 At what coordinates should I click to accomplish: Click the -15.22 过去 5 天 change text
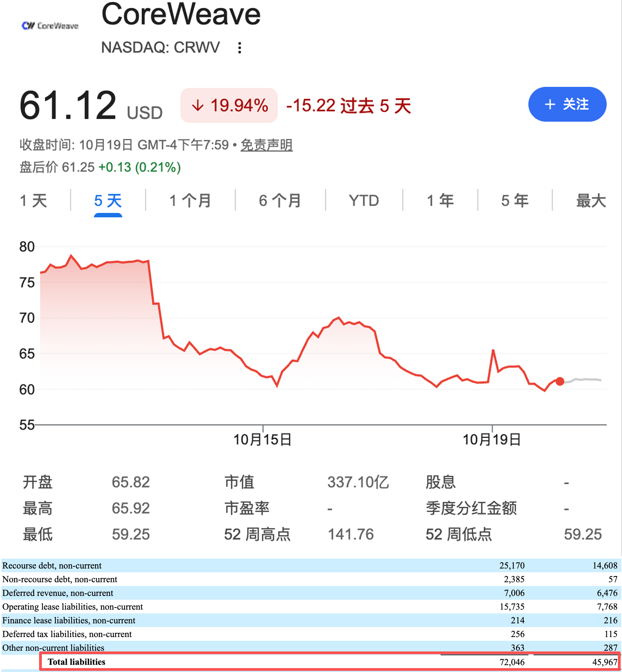pyautogui.click(x=348, y=106)
